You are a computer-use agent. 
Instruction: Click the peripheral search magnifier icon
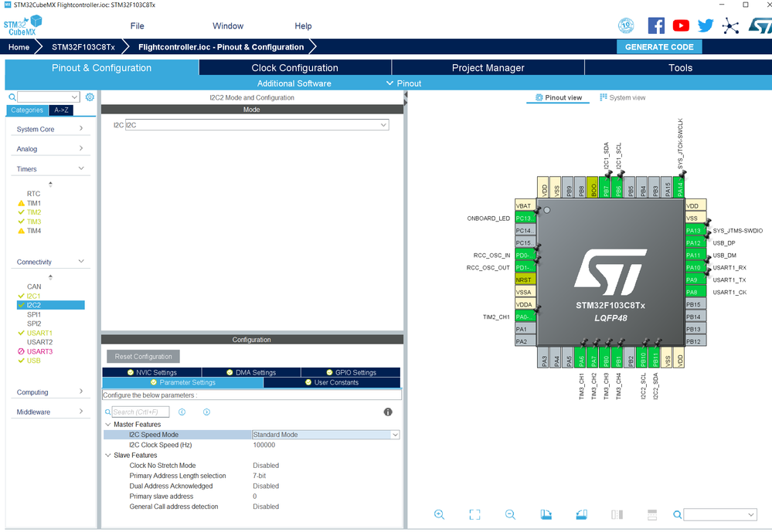(12, 97)
